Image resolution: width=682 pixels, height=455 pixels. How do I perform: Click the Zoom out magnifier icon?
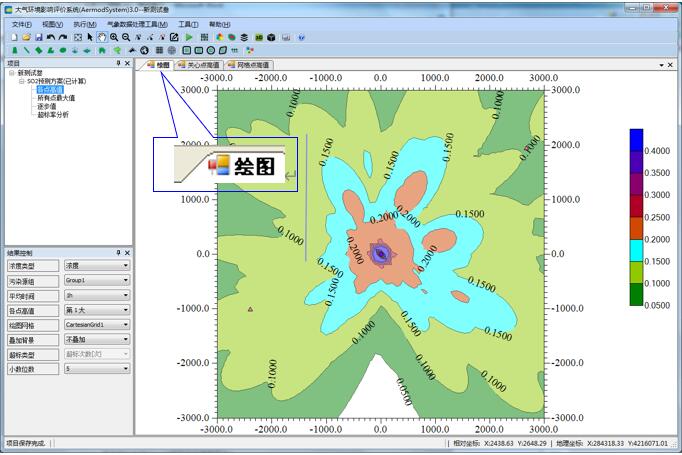(126, 37)
